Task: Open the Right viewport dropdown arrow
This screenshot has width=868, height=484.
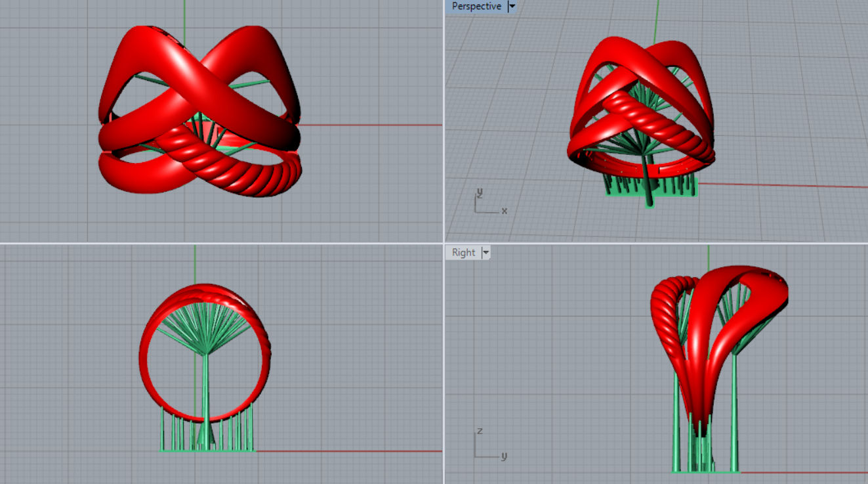Action: (x=486, y=253)
